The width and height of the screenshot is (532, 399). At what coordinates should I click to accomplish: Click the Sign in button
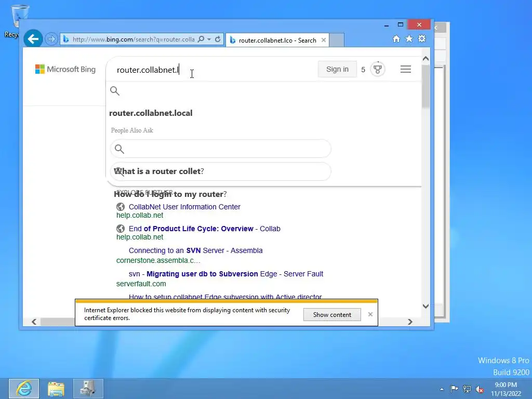pyautogui.click(x=337, y=69)
